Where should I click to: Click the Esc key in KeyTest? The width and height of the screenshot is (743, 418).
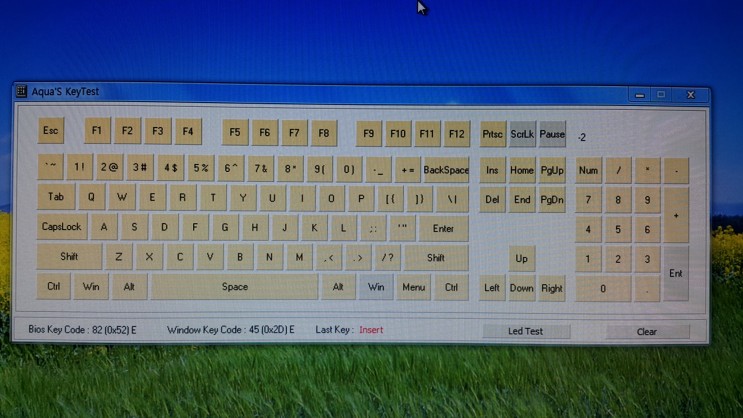pyautogui.click(x=51, y=130)
